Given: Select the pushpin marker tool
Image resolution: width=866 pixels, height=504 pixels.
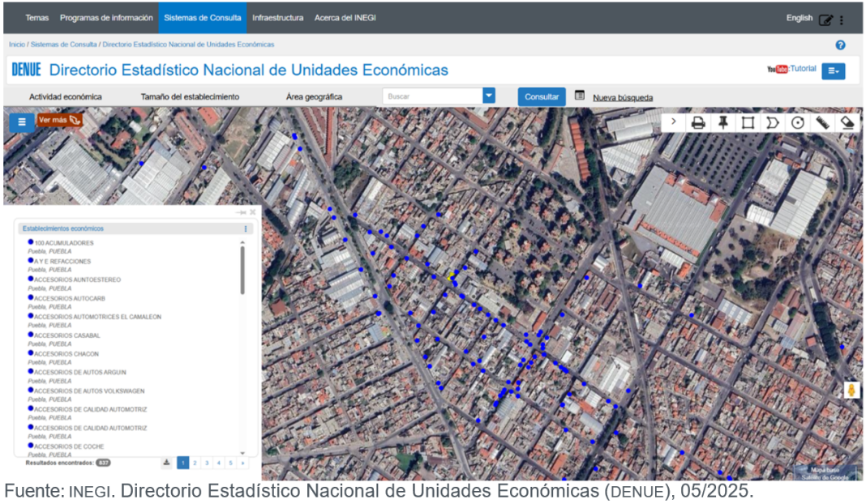Looking at the screenshot, I should click(x=722, y=122).
